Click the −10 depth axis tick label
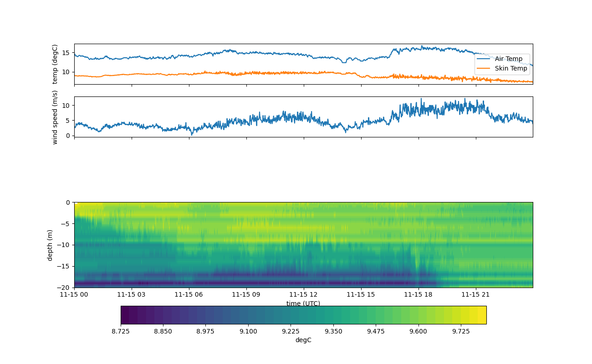 click(x=65, y=245)
